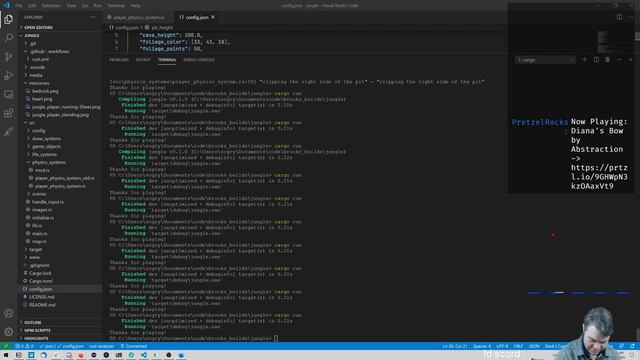
Task: Select the TERMINAL panel tab
Action: [x=167, y=60]
